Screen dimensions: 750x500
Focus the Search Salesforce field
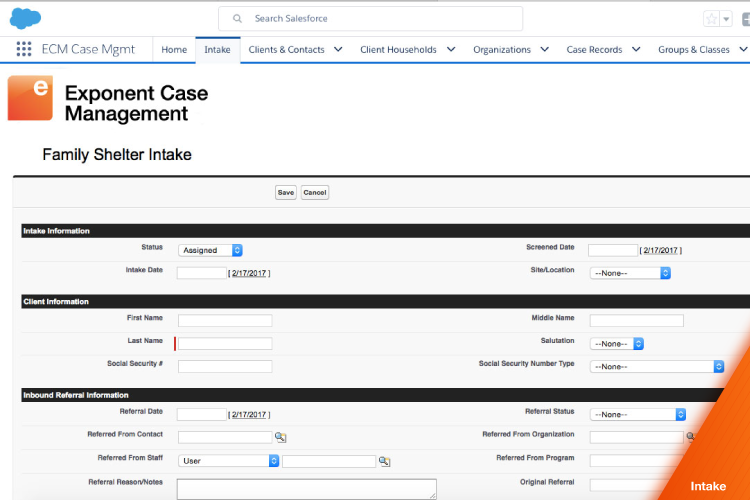tap(370, 19)
